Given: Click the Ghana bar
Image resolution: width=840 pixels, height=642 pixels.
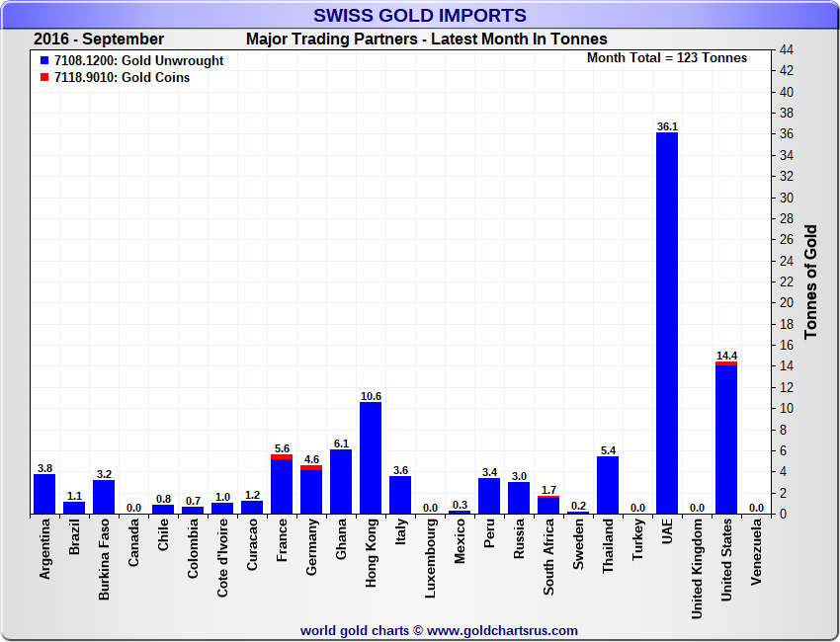Looking at the screenshot, I should pos(341,481).
